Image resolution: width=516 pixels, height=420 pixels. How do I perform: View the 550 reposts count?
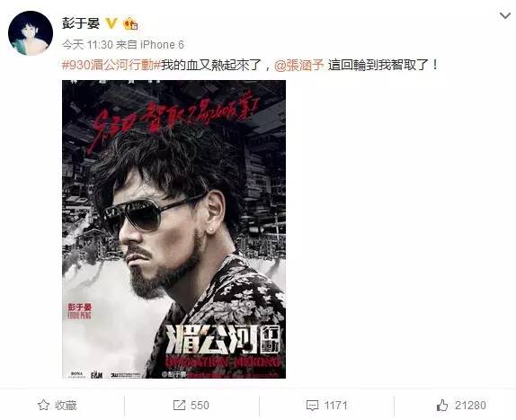[200, 406]
